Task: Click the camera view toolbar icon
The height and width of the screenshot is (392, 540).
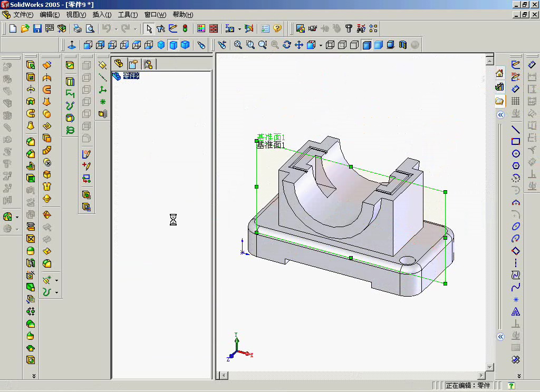Action: pyautogui.click(x=313, y=28)
